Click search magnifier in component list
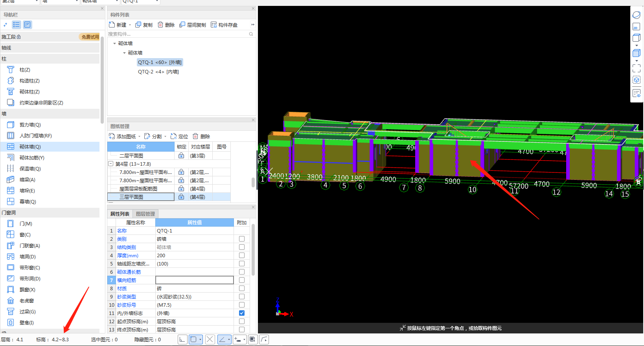This screenshot has height=346, width=644. [251, 34]
